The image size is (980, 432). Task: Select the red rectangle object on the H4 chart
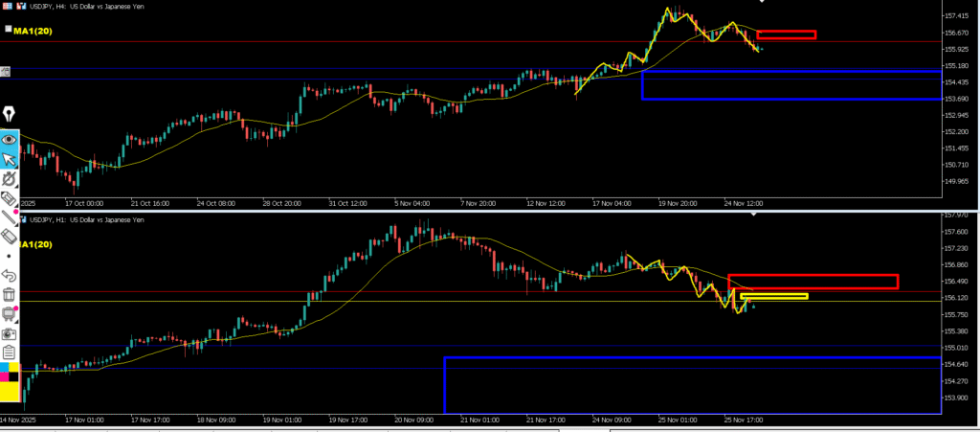787,34
